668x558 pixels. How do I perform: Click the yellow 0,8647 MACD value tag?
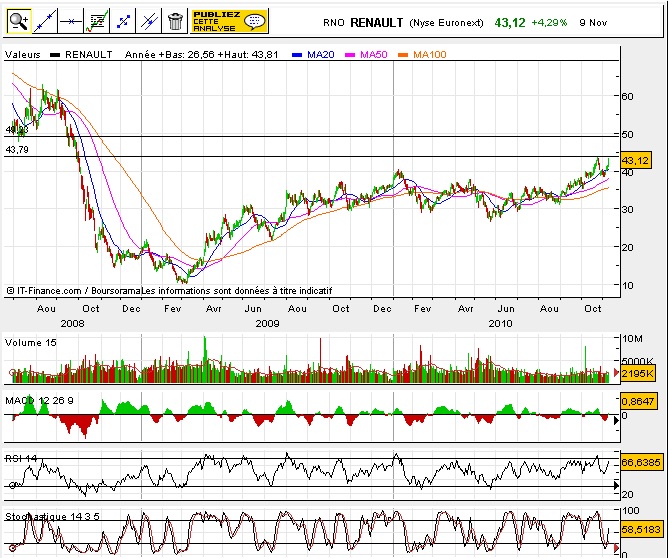coord(637,401)
